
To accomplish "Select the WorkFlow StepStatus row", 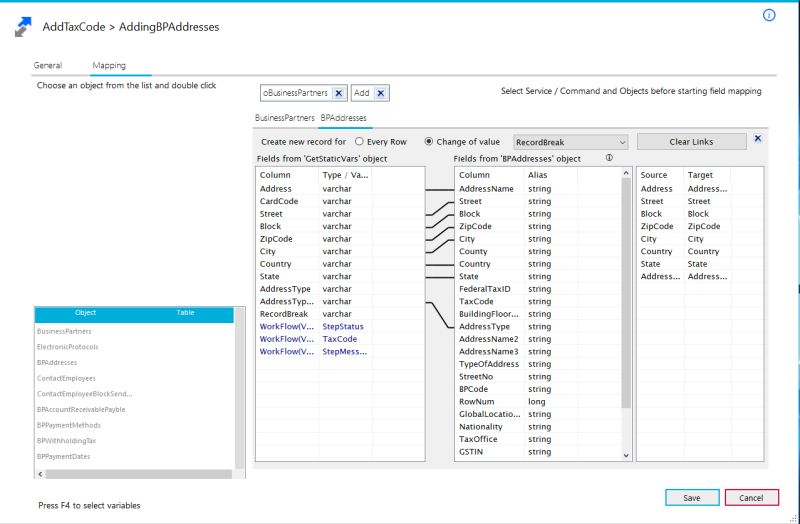I will coord(340,327).
